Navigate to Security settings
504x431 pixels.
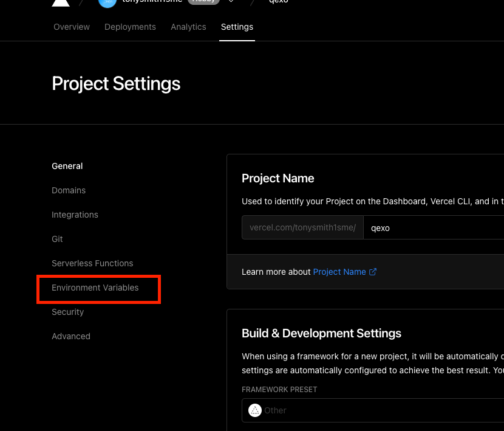pyautogui.click(x=68, y=312)
